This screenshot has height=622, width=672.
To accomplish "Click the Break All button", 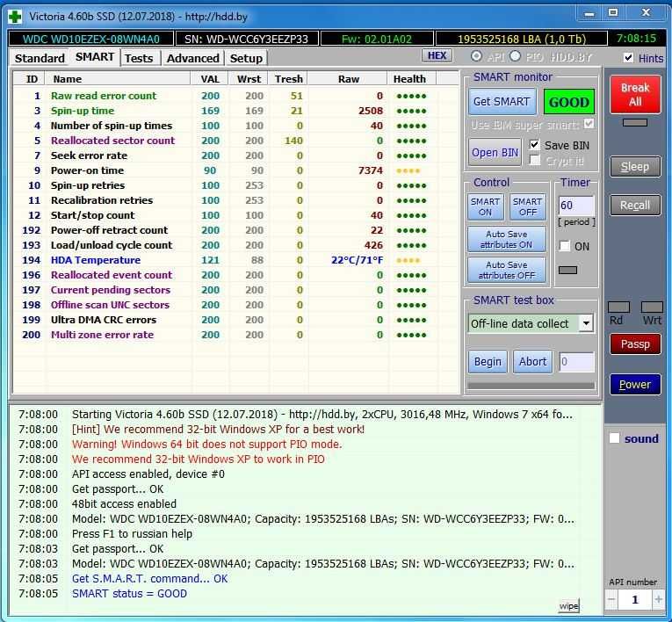I will click(x=635, y=94).
